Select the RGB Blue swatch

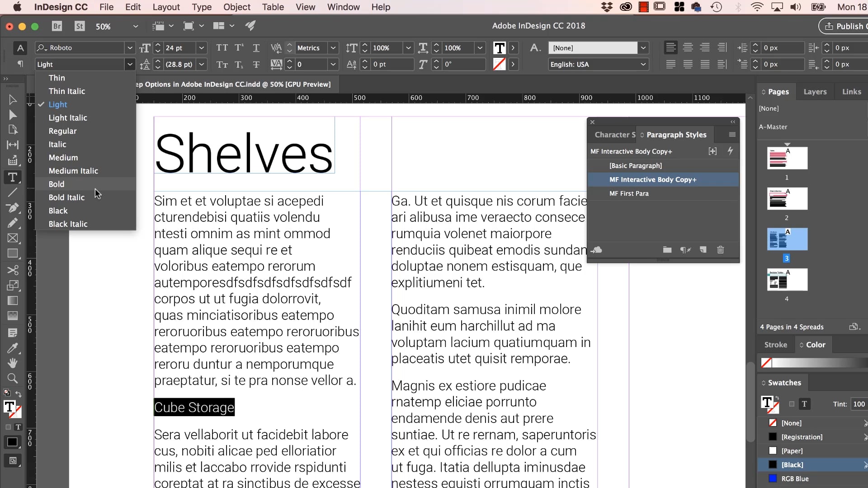pos(796,479)
